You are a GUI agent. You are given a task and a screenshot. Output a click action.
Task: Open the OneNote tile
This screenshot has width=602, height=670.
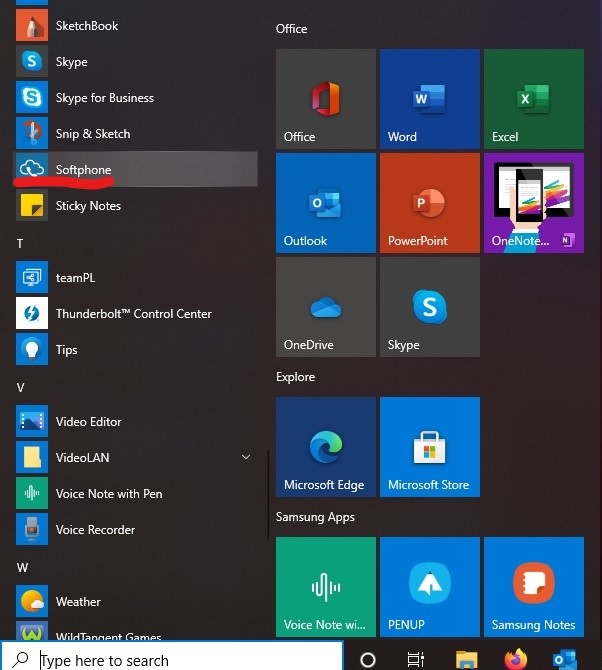534,203
